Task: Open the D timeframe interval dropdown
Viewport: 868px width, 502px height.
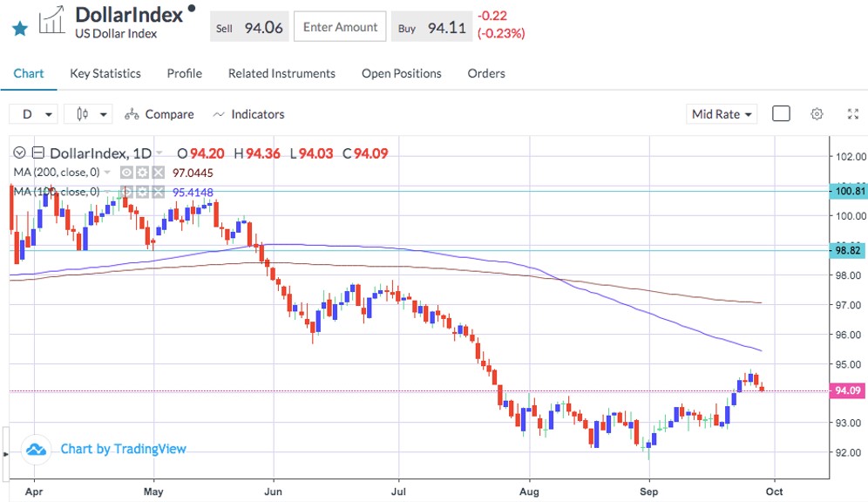Action: coord(33,114)
